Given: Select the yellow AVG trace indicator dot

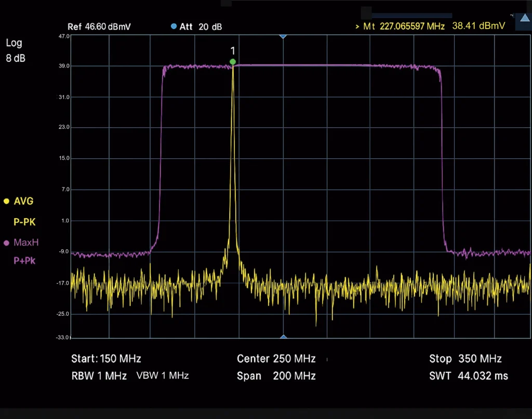Looking at the screenshot, I should [7, 201].
